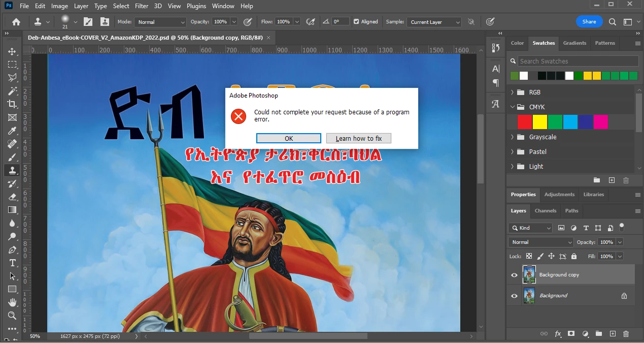644x343 pixels.
Task: Create a new layer with plus icon
Action: pos(613,334)
